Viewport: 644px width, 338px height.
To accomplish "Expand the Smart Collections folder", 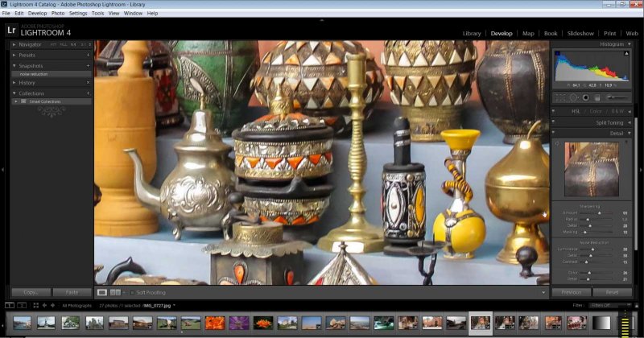I will (16, 101).
